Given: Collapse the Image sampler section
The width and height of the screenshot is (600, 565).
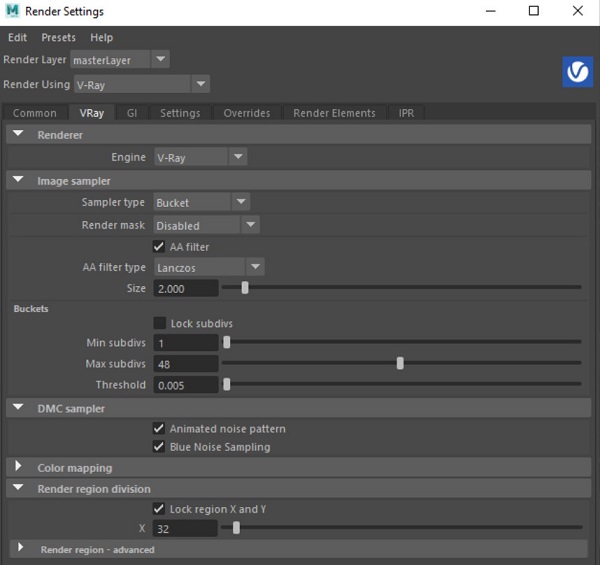Looking at the screenshot, I should (x=18, y=181).
